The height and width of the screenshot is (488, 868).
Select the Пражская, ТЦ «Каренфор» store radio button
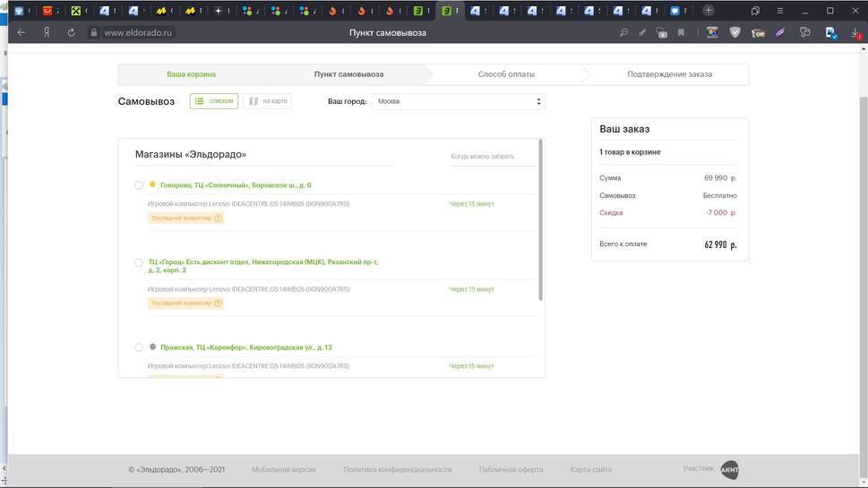[x=139, y=347]
